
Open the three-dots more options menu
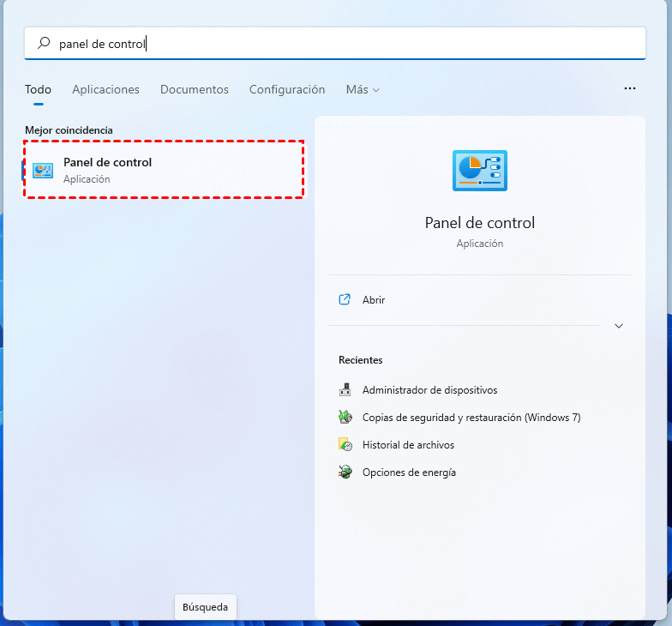point(629,88)
